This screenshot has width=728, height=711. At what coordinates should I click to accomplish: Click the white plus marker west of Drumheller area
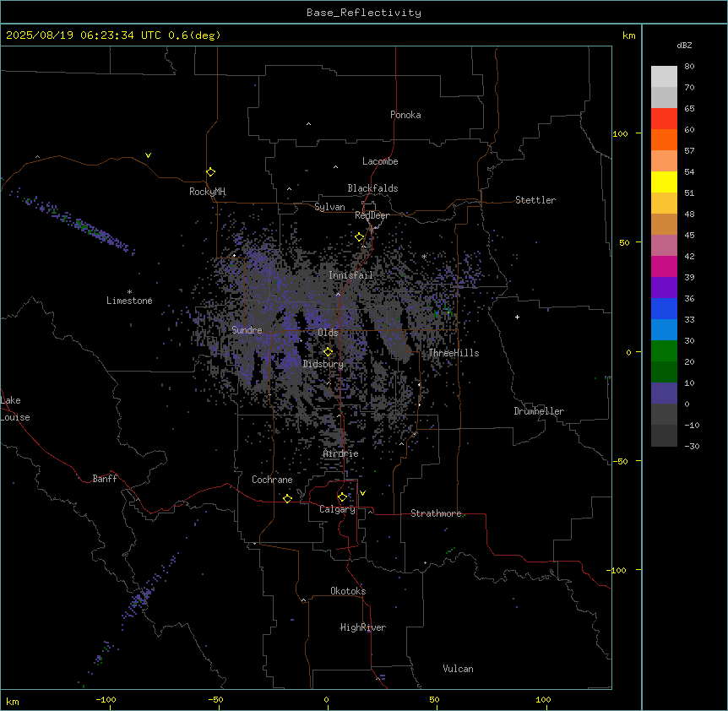coord(517,317)
